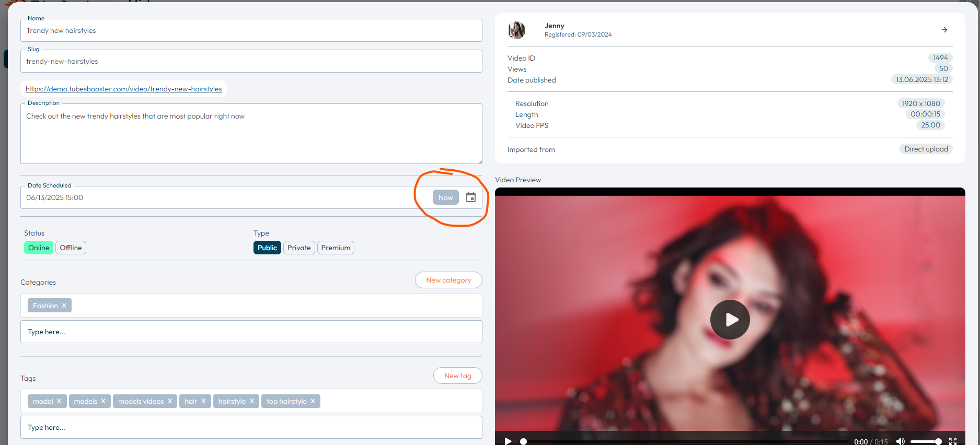Focus the Categories Type here input
The height and width of the screenshot is (445, 980).
[x=251, y=332]
